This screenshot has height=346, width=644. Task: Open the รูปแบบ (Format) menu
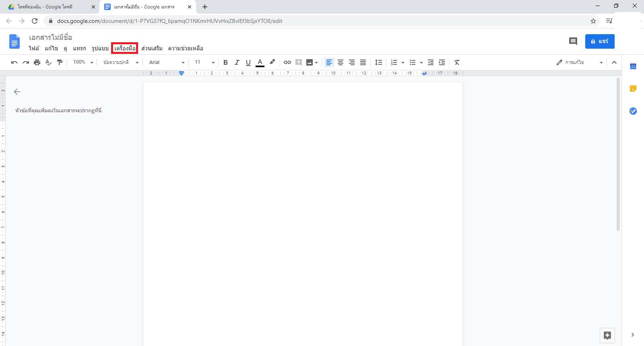[100, 48]
